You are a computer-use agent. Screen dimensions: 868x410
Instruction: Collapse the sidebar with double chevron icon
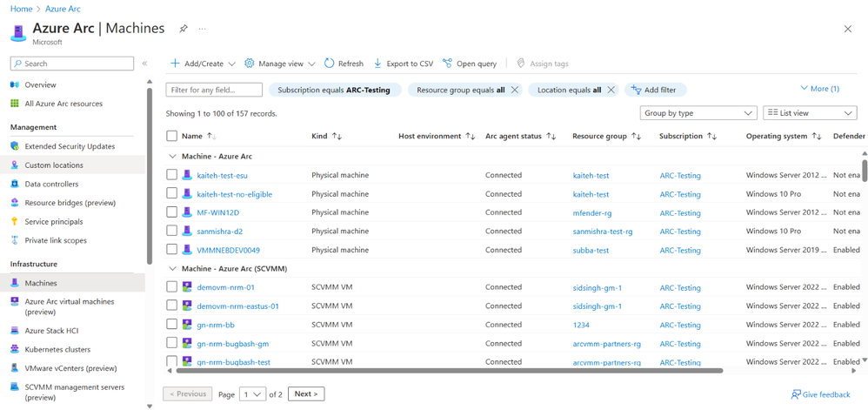click(x=144, y=64)
